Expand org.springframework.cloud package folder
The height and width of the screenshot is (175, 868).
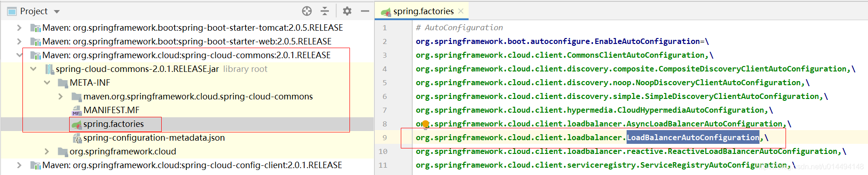(x=47, y=152)
